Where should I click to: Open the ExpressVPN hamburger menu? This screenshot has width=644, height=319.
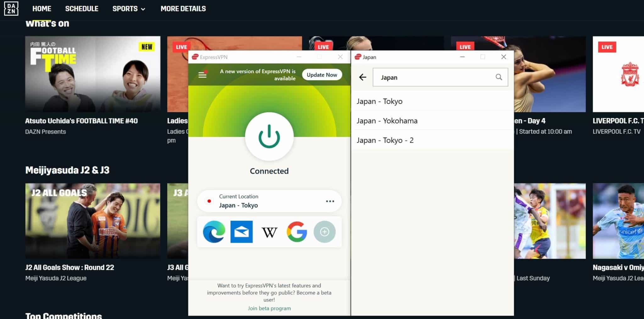tap(203, 75)
